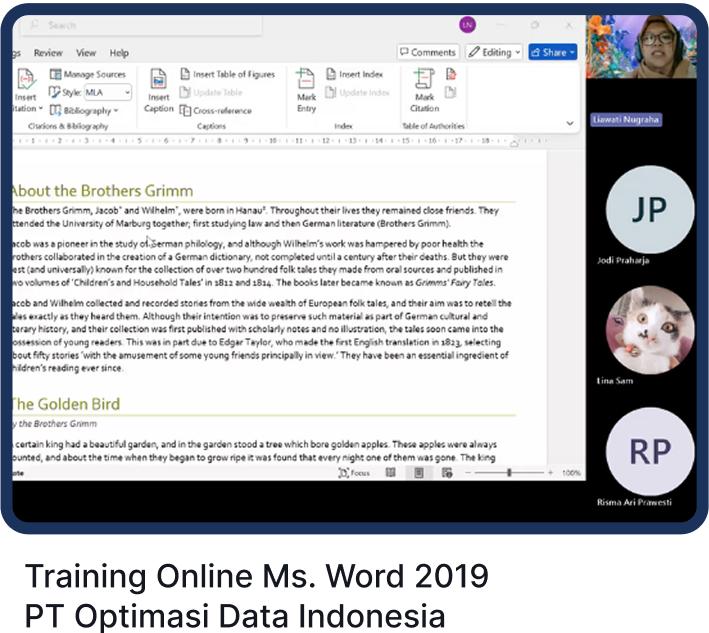This screenshot has height=633, width=709.
Task: Open the Review tab
Action: pyautogui.click(x=48, y=53)
